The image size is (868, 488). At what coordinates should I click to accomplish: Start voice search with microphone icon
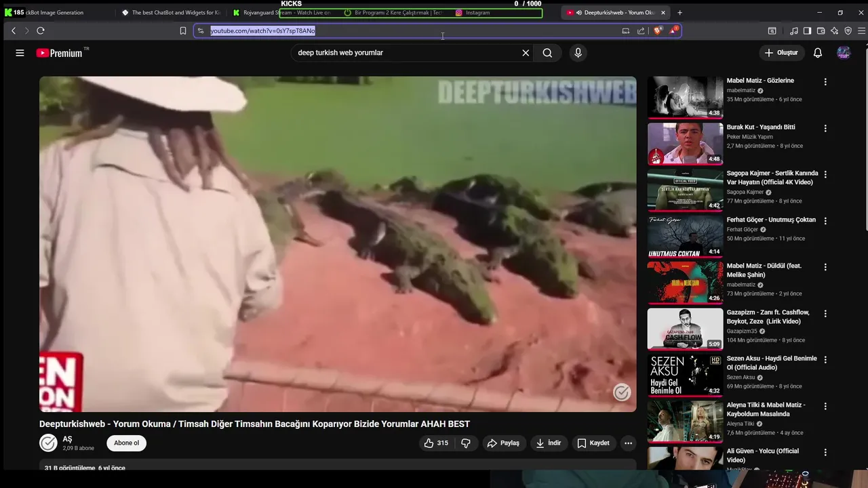(578, 53)
